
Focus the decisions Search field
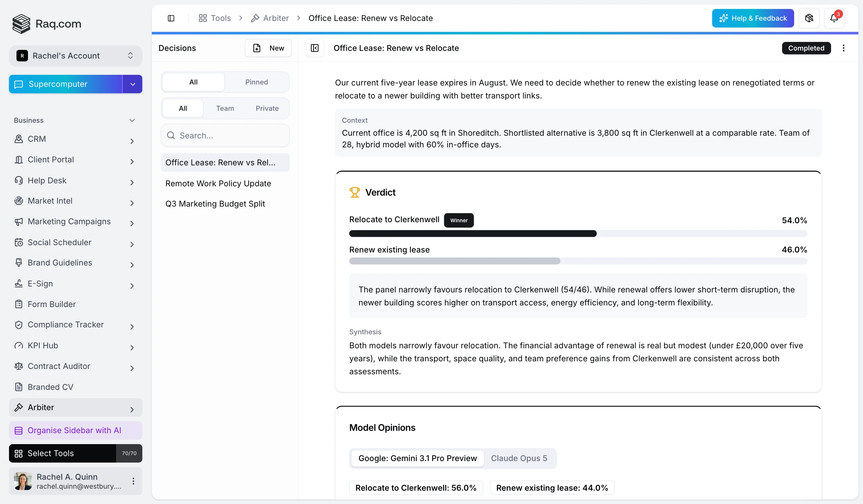[225, 135]
